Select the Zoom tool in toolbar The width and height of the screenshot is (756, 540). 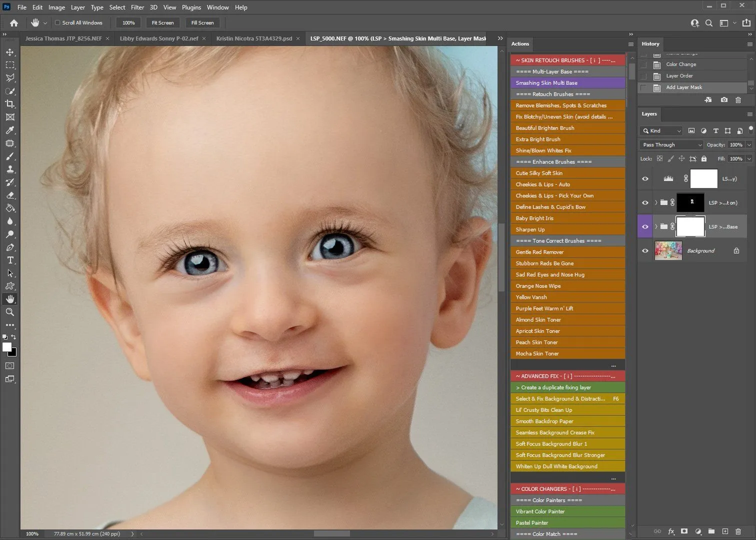(x=10, y=312)
